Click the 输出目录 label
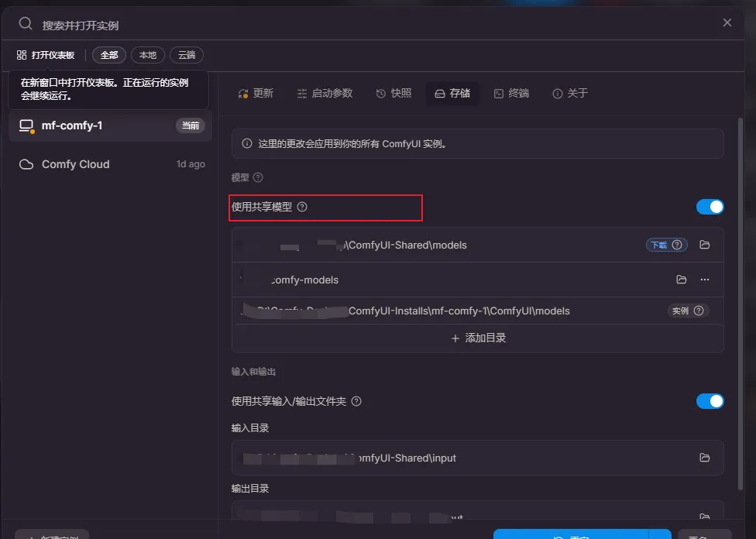The width and height of the screenshot is (756, 539). click(x=249, y=489)
